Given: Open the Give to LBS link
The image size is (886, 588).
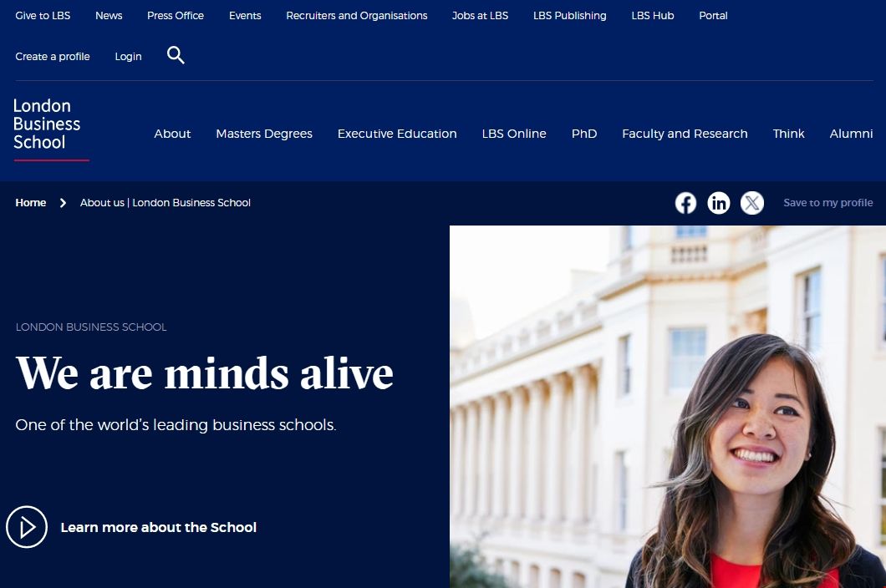Looking at the screenshot, I should pyautogui.click(x=43, y=16).
